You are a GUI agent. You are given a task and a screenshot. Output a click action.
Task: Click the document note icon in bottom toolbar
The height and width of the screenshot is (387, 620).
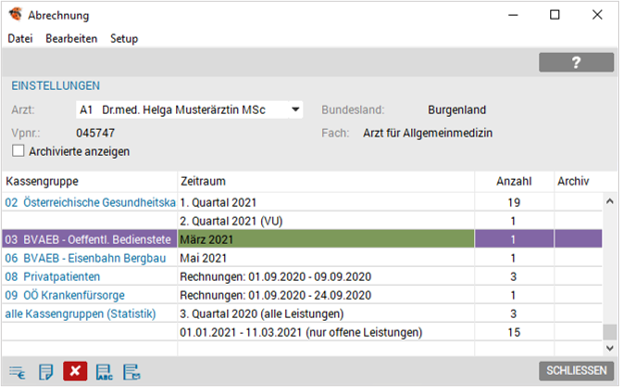tap(45, 372)
